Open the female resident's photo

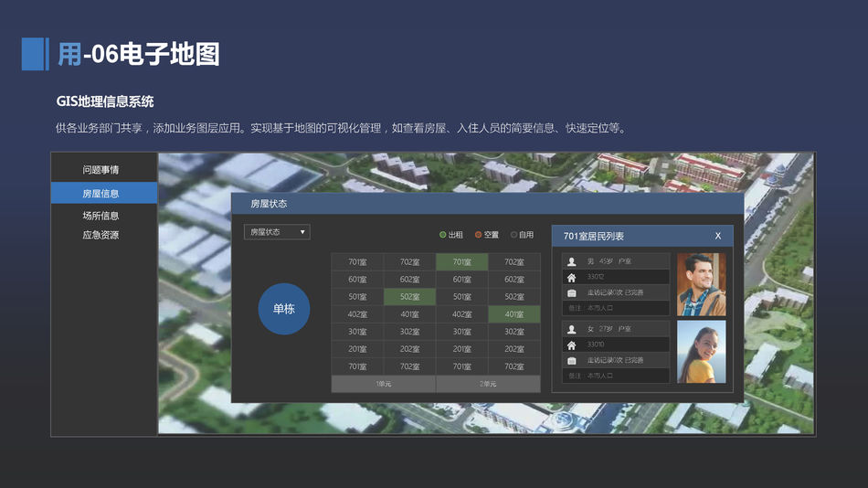701,352
